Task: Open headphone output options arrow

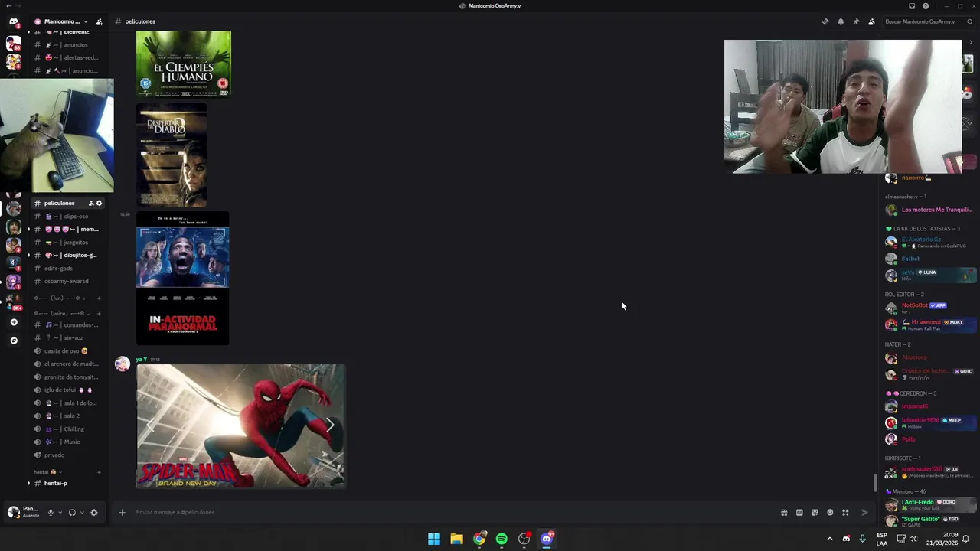Action: pos(81,513)
